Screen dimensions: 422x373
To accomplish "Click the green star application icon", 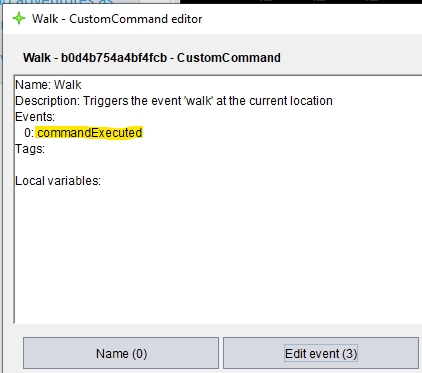I will click(19, 18).
